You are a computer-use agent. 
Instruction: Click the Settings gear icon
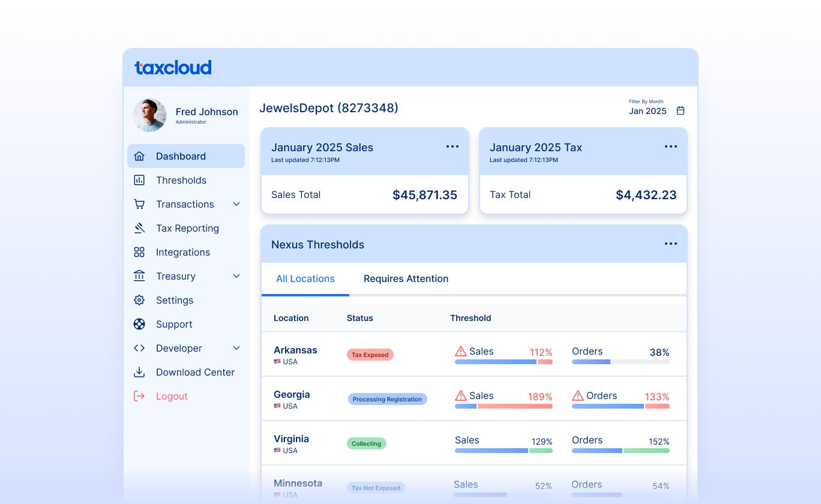tap(139, 300)
